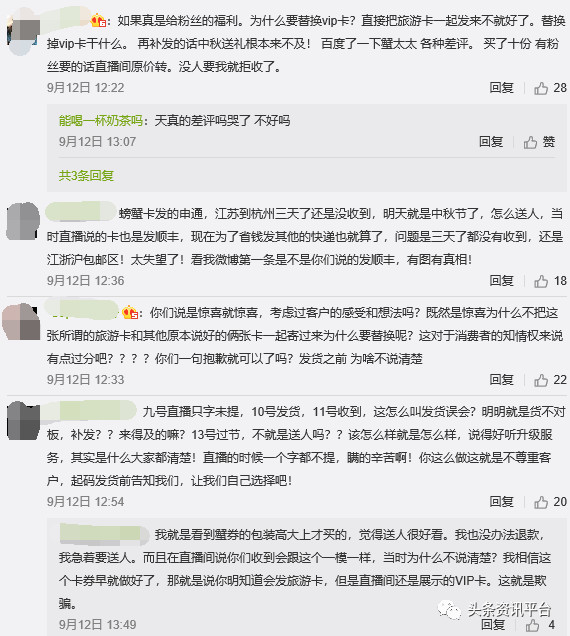Viewport: 570px width, 636px height.
Task: Click the crown badge on third commenter
Action: pos(130,313)
